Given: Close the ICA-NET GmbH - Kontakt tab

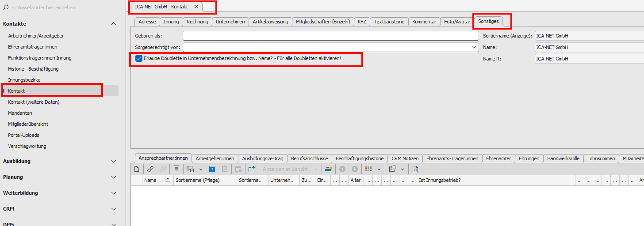Looking at the screenshot, I should (x=196, y=7).
